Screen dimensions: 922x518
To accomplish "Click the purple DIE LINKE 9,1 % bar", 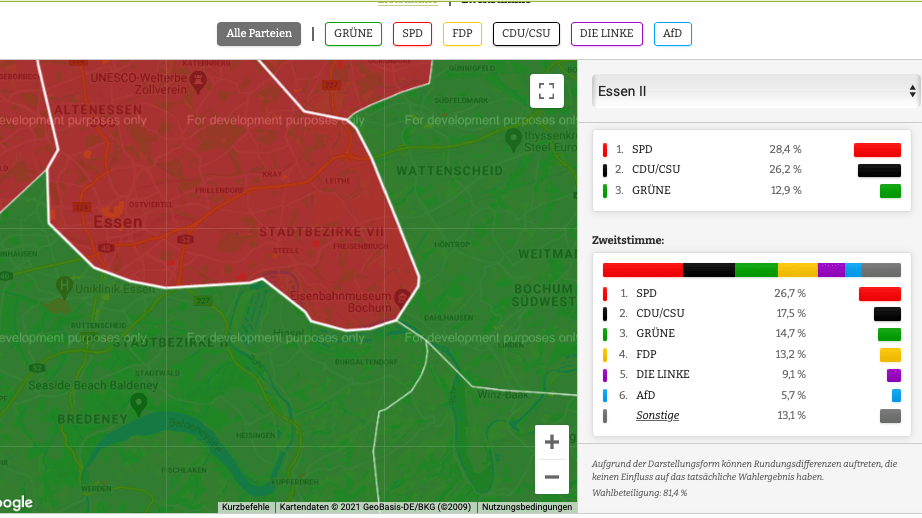I will point(894,375).
